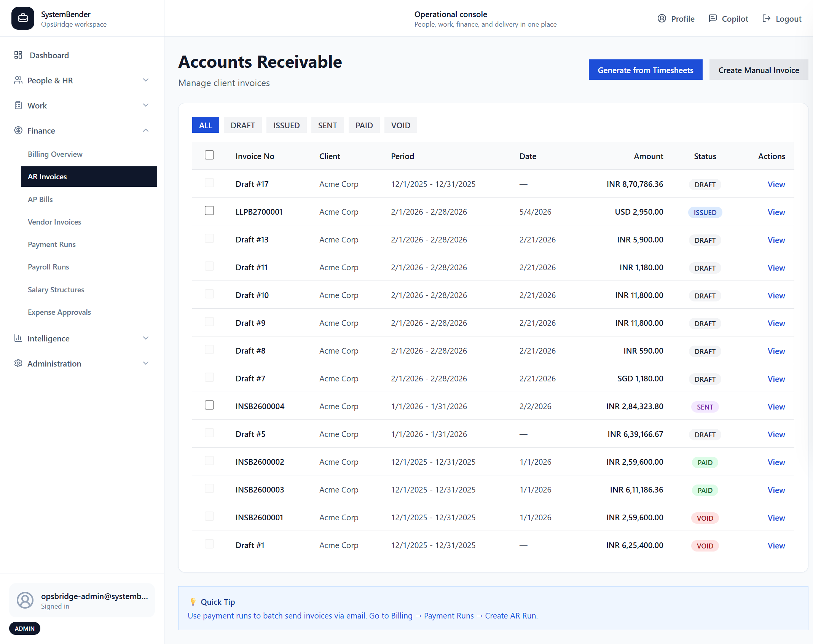Open Payroll Runs sidebar item
Viewport: 813px width, 644px height.
click(89, 267)
